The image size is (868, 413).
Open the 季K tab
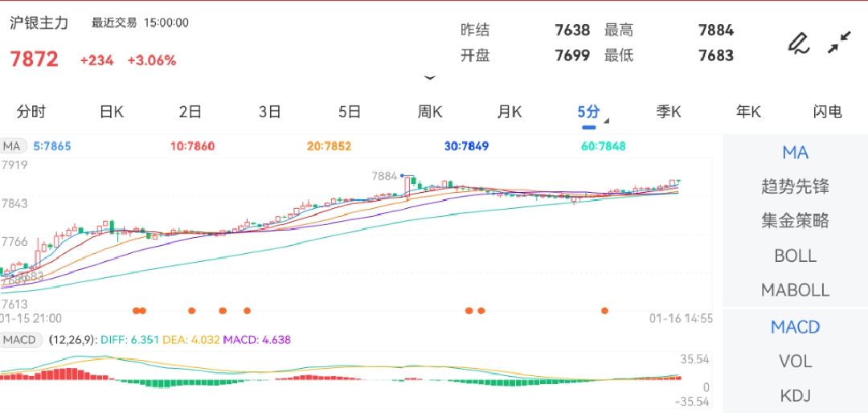(x=668, y=112)
